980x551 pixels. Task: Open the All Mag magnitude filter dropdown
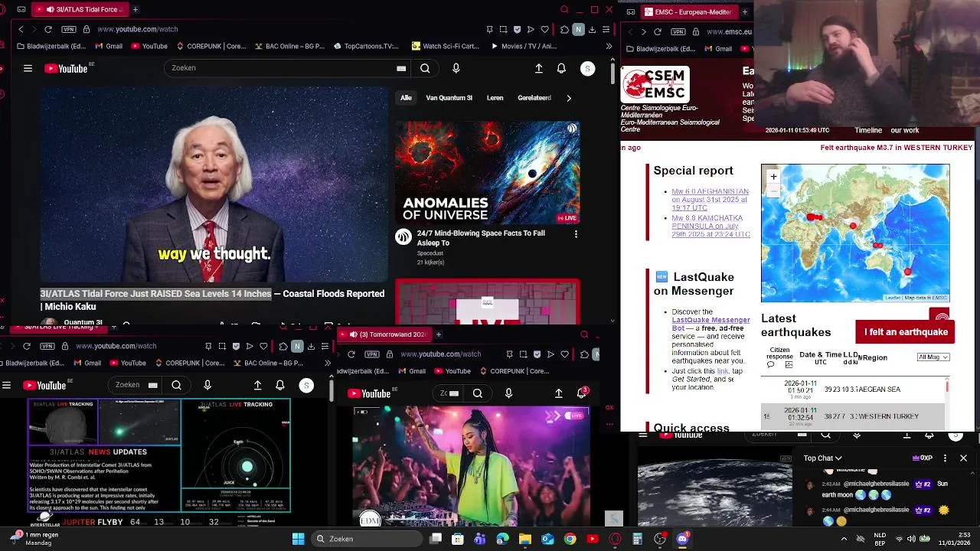pos(933,357)
